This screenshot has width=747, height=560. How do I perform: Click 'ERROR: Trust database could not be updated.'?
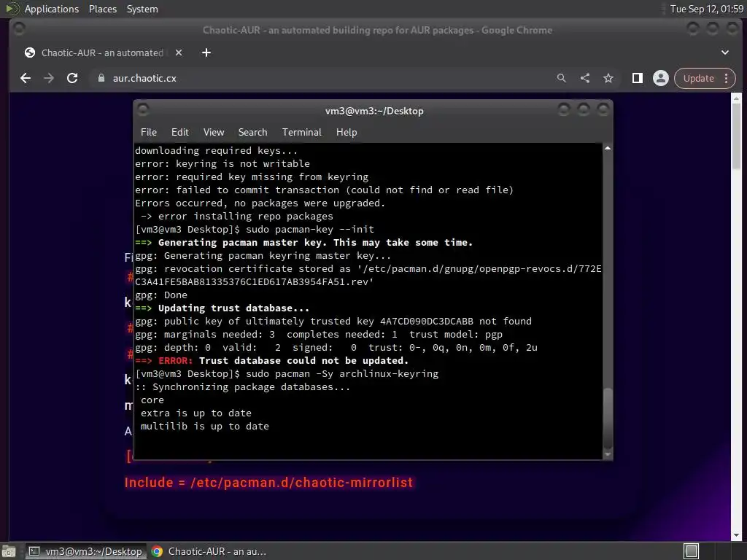click(x=284, y=360)
